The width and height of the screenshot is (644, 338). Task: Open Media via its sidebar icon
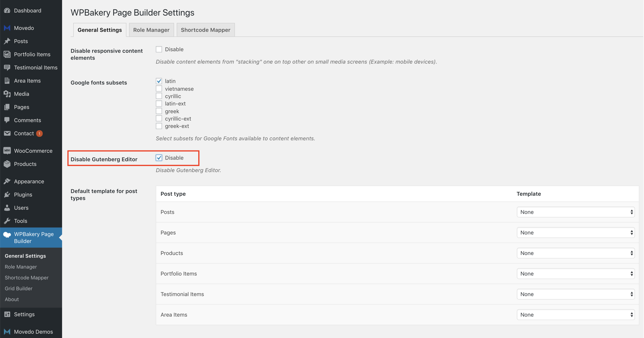[7, 94]
